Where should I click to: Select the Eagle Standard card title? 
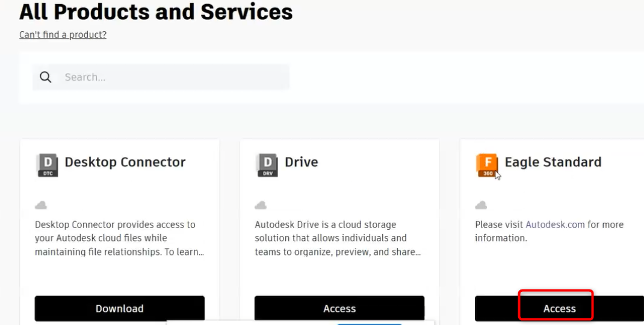tap(553, 162)
